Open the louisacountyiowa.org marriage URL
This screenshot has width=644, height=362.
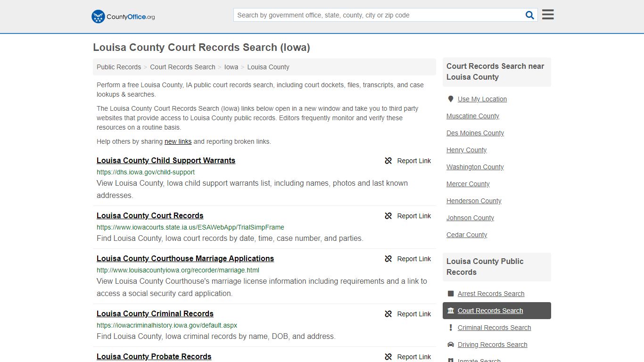pyautogui.click(x=178, y=270)
